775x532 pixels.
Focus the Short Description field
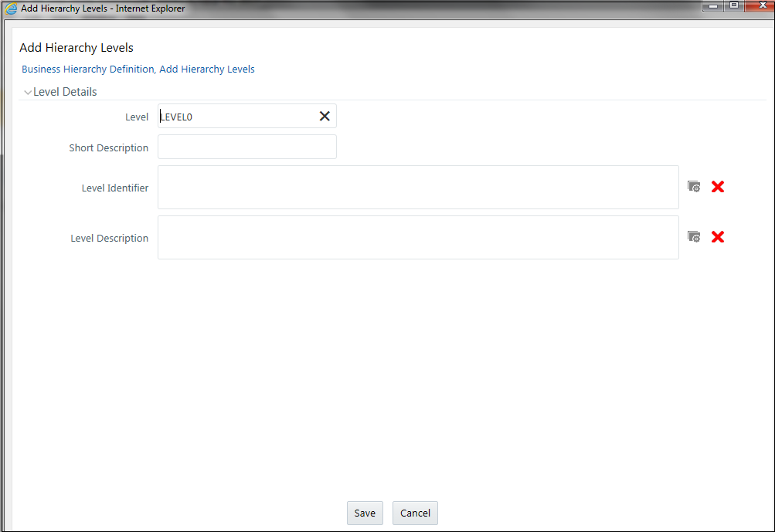[247, 147]
